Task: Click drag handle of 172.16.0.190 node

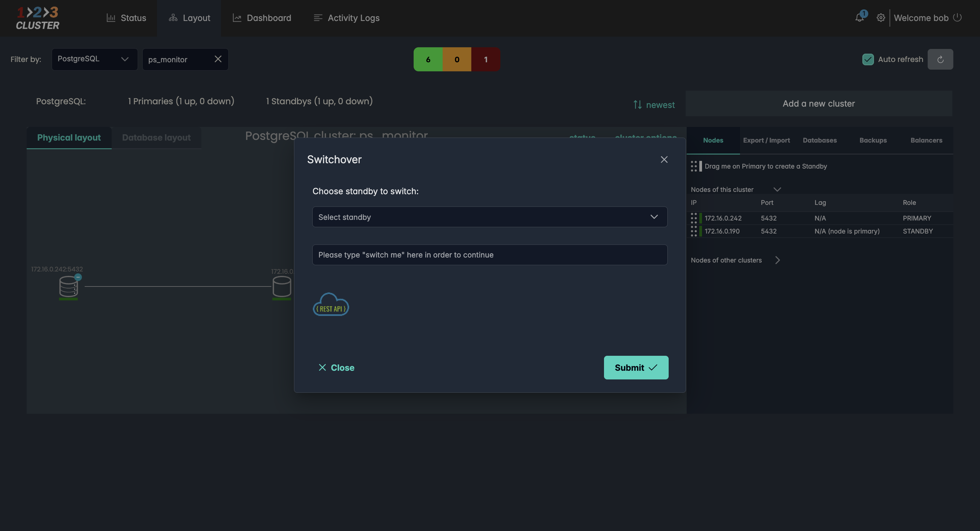Action: tap(694, 231)
